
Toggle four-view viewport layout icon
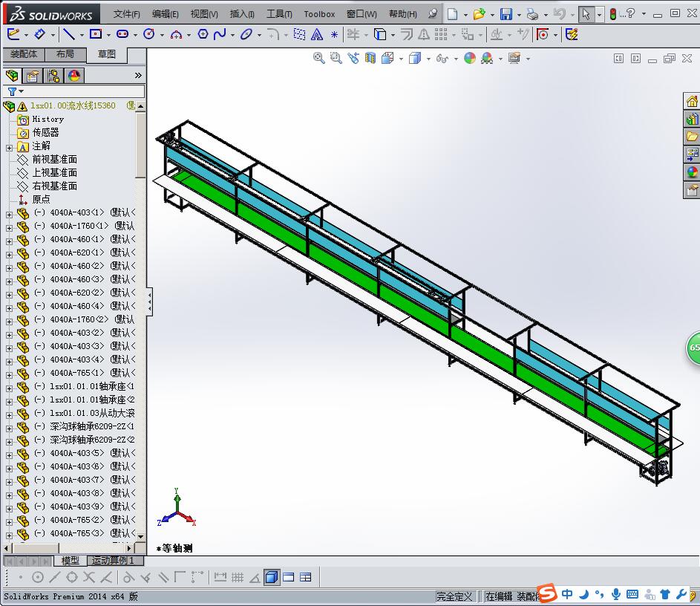305,578
